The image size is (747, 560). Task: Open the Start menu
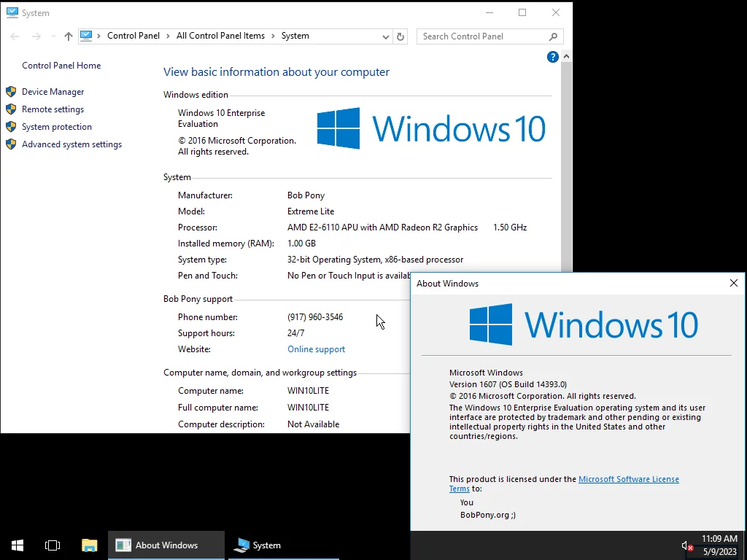click(x=18, y=545)
